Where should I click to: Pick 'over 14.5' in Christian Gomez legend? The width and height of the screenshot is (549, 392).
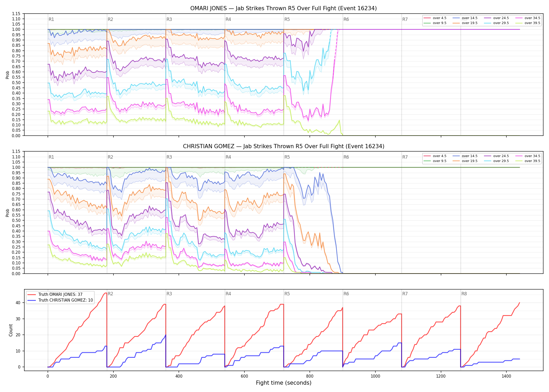pyautogui.click(x=465, y=156)
